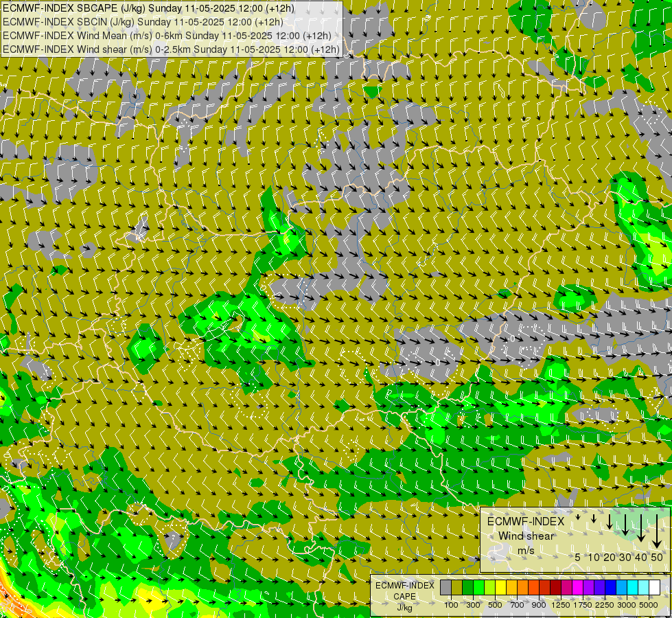The image size is (672, 618).
Task: Select the olive CAPE swatch after 100
Action: (x=457, y=587)
